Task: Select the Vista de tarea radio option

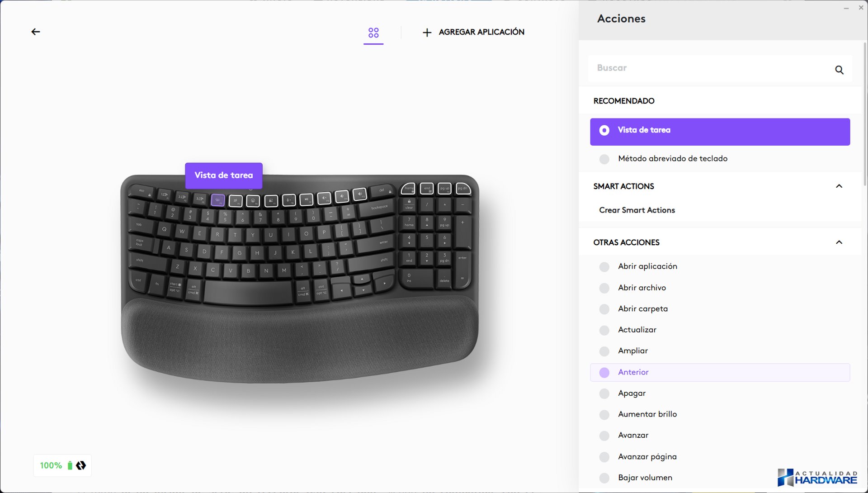Action: (720, 132)
